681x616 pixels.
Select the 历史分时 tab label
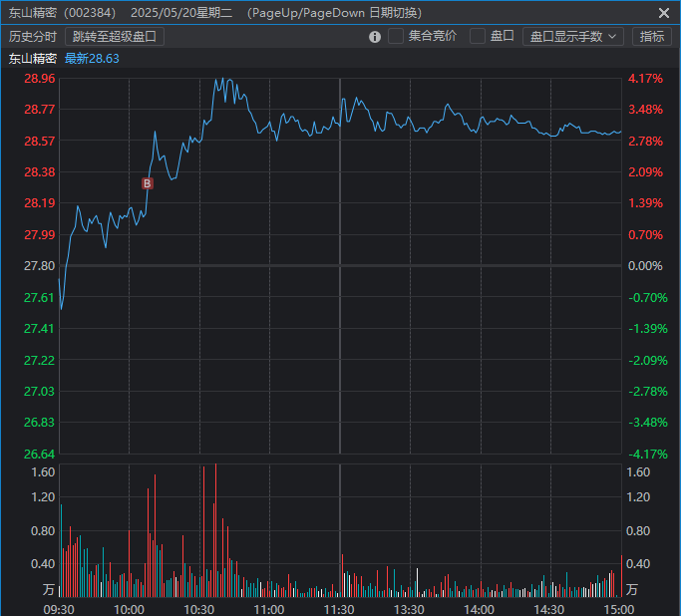click(33, 37)
